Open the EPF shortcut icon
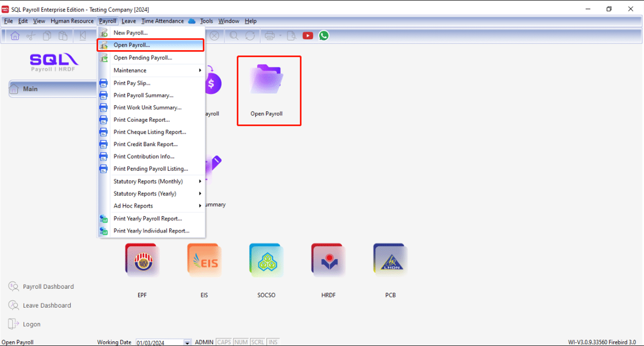The image size is (644, 346). click(142, 261)
